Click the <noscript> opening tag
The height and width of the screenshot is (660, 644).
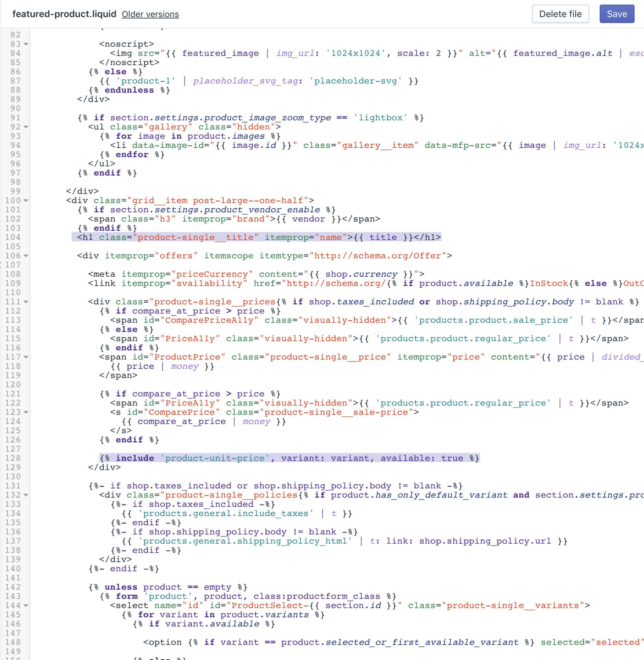tap(126, 44)
